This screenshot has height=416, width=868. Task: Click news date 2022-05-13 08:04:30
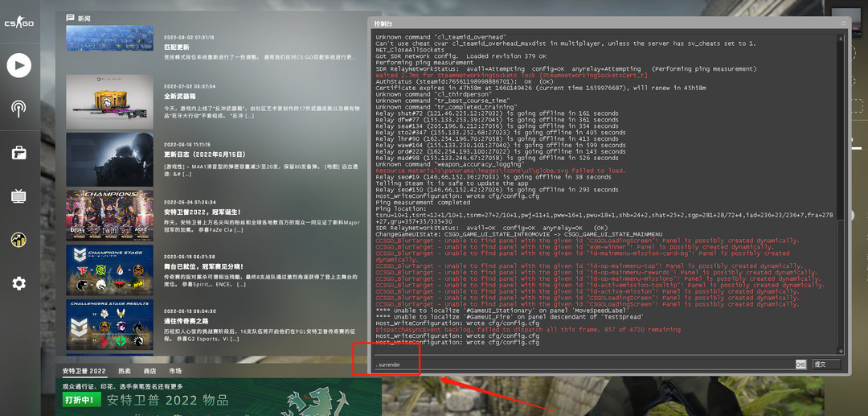[190, 311]
